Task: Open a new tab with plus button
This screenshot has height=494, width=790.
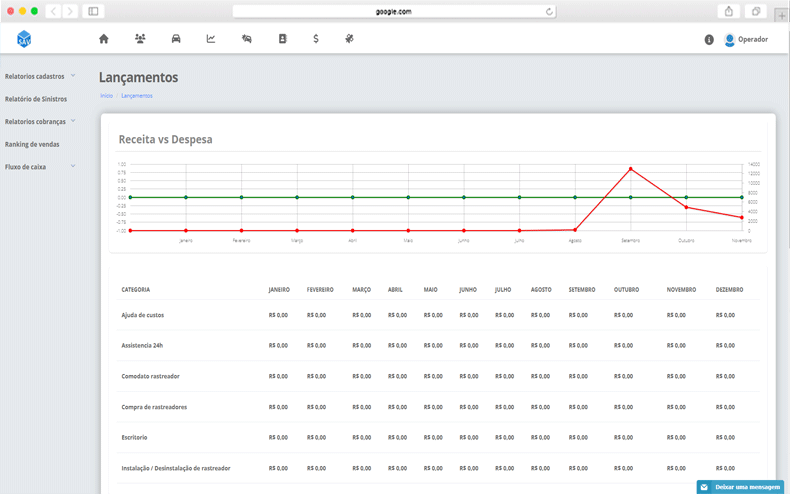Action: [781, 16]
